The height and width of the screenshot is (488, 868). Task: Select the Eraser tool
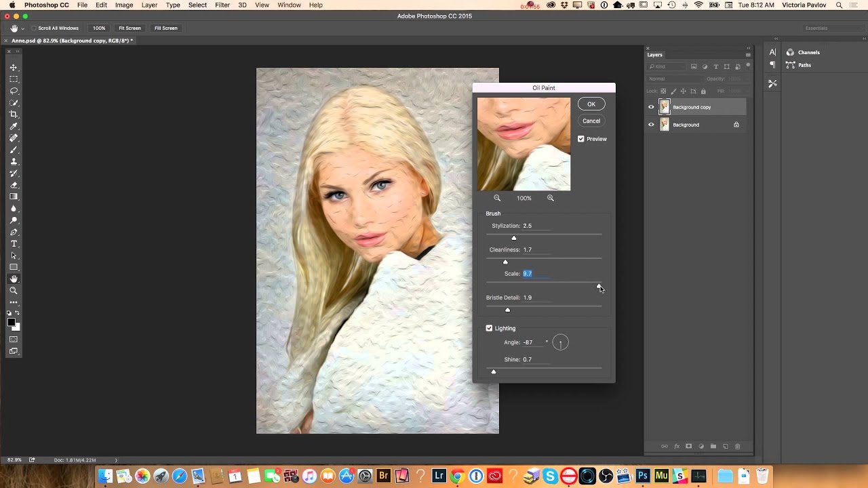tap(14, 185)
